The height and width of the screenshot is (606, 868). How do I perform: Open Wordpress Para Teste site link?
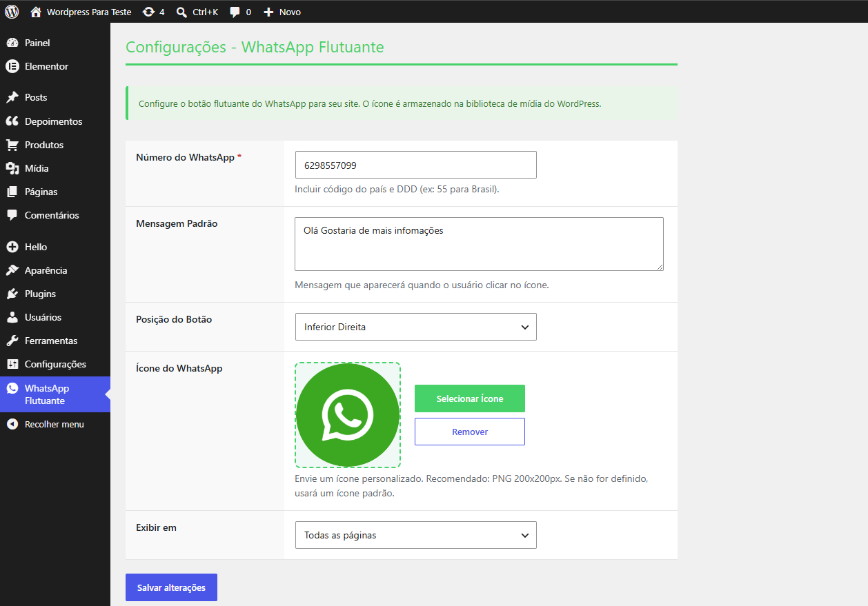click(x=89, y=12)
